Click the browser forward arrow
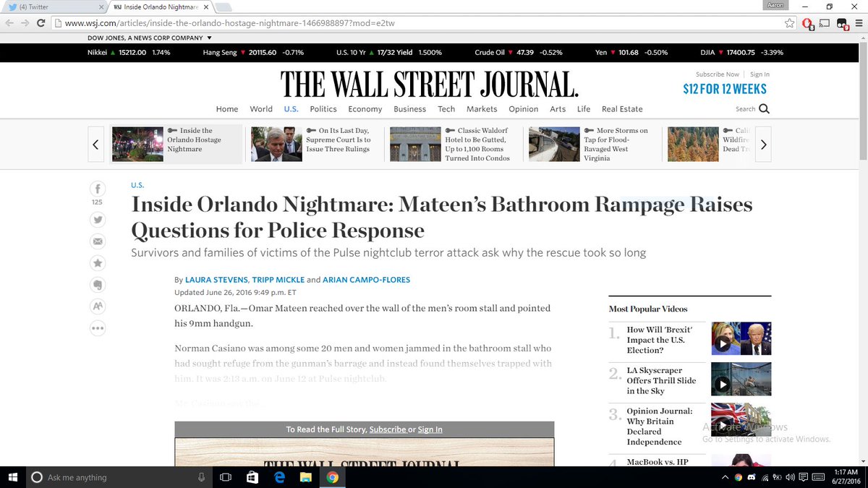Screen dimensions: 868x488 click(x=27, y=22)
